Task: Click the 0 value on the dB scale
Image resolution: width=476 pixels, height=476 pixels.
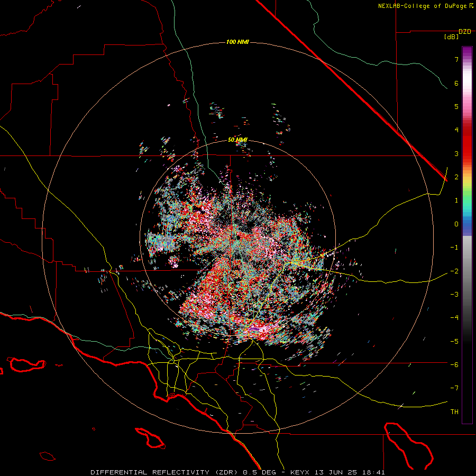Action: pos(456,224)
